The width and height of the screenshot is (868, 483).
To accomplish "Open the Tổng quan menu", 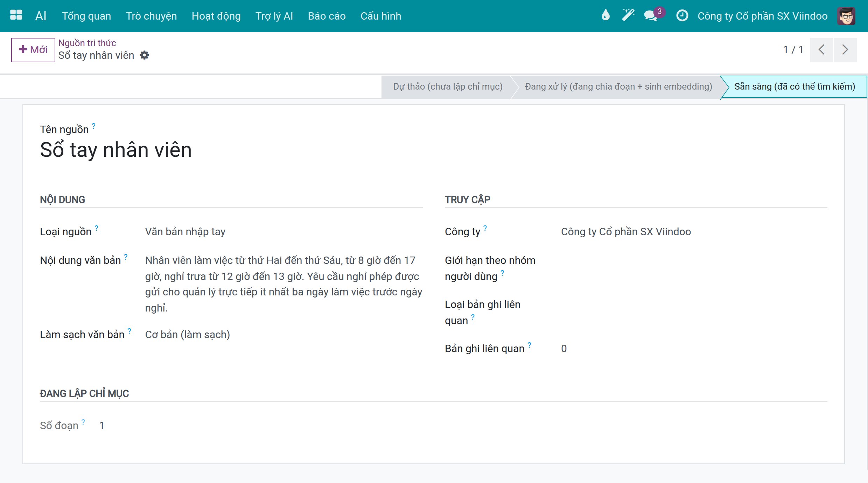I will [x=86, y=16].
